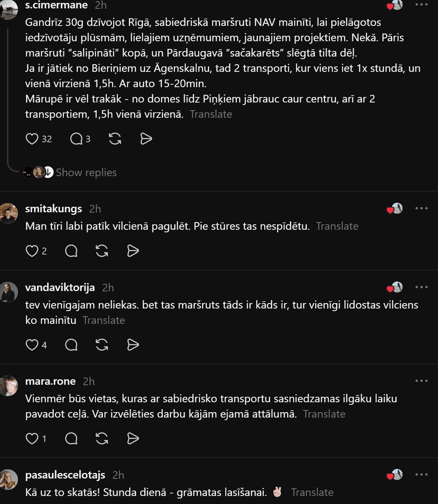Image resolution: width=438 pixels, height=504 pixels.
Task: Reply to smitakungs' comment
Action: pos(71,251)
